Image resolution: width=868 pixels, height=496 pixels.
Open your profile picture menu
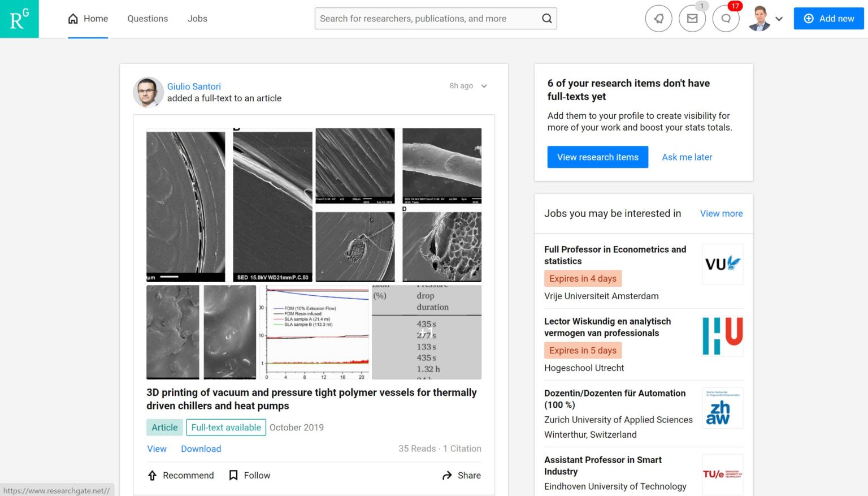pos(759,19)
